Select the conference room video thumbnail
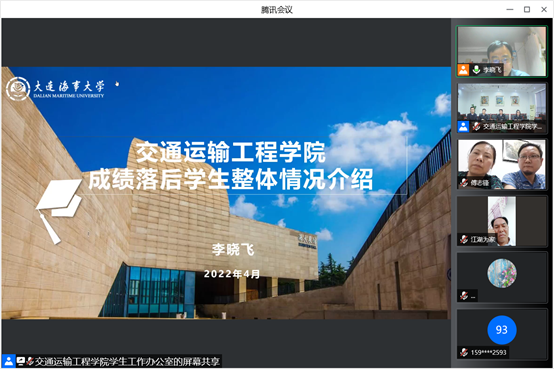The width and height of the screenshot is (554, 369). (502, 108)
